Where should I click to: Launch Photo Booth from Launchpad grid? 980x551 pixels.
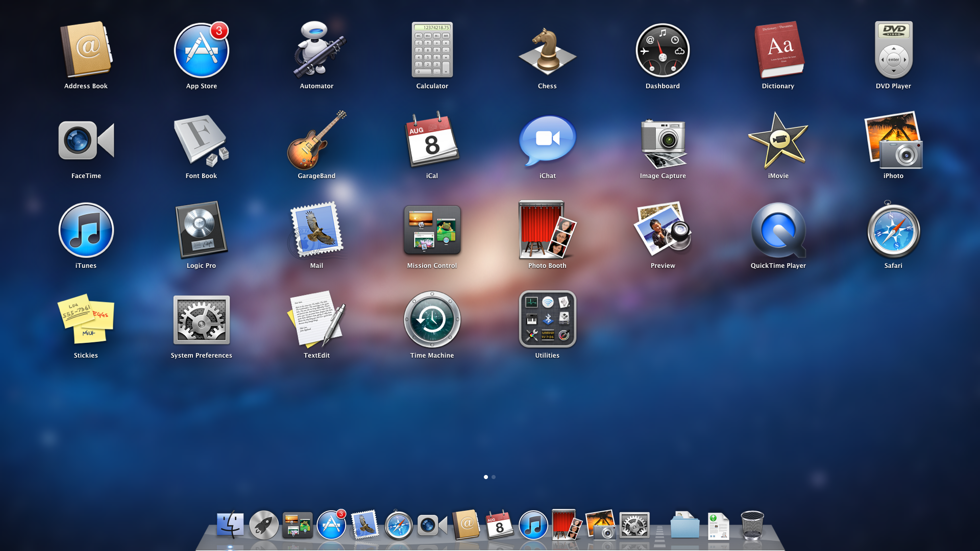(x=547, y=230)
